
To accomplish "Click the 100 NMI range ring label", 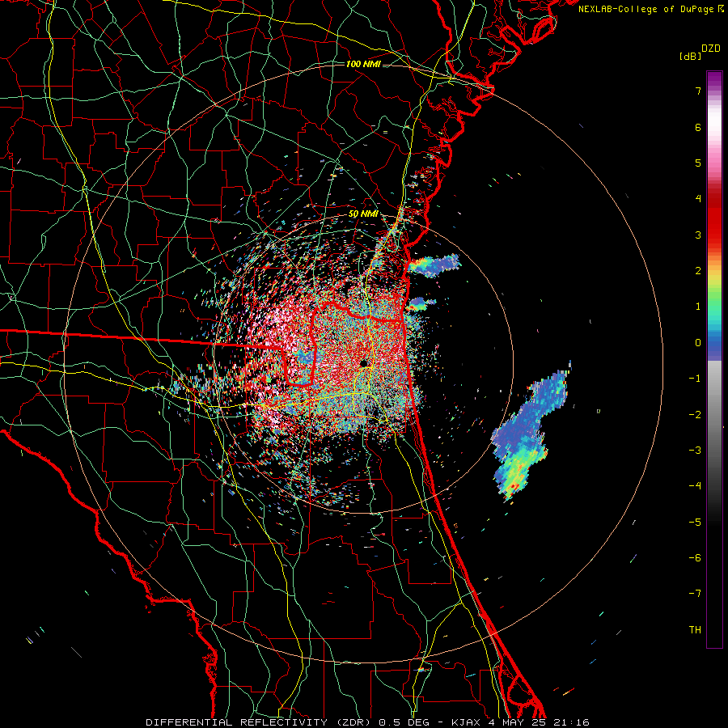I will [x=363, y=64].
